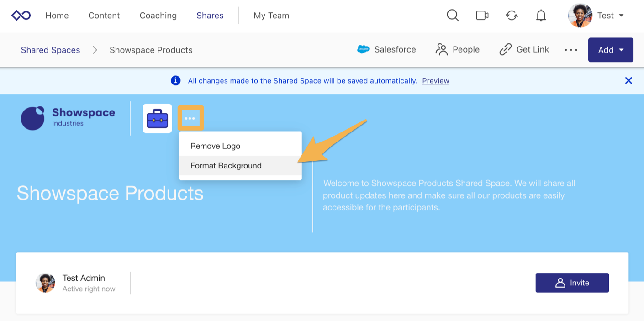Click the Showspace Products breadcrumb
Image resolution: width=644 pixels, height=321 pixels.
(x=151, y=50)
